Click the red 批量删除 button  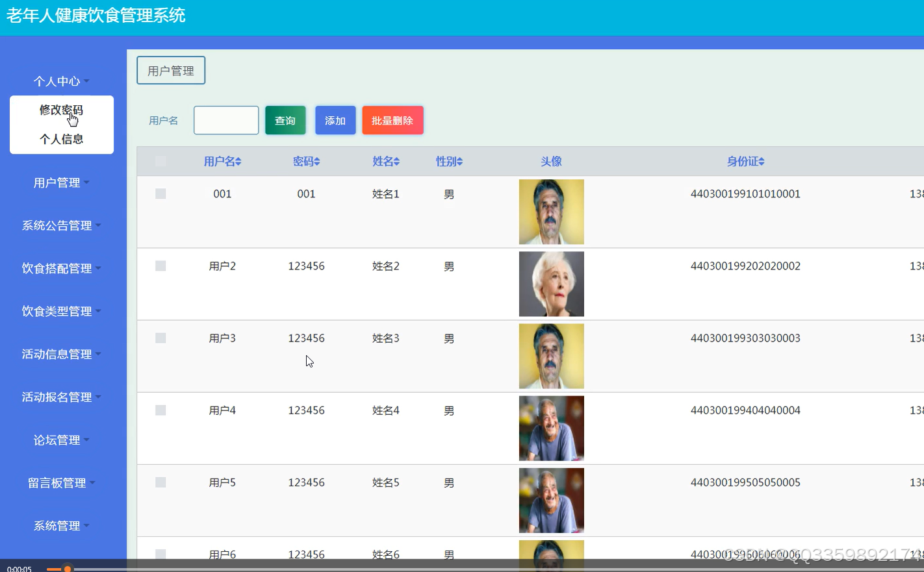pyautogui.click(x=392, y=120)
